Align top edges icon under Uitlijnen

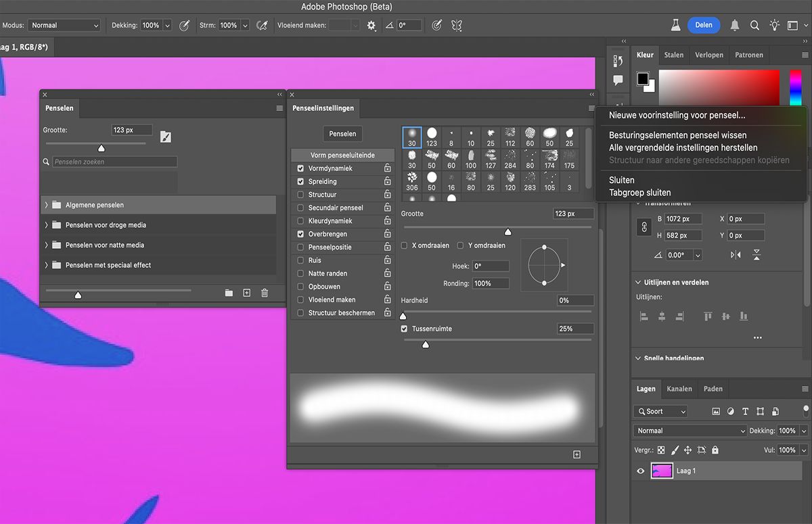point(708,316)
